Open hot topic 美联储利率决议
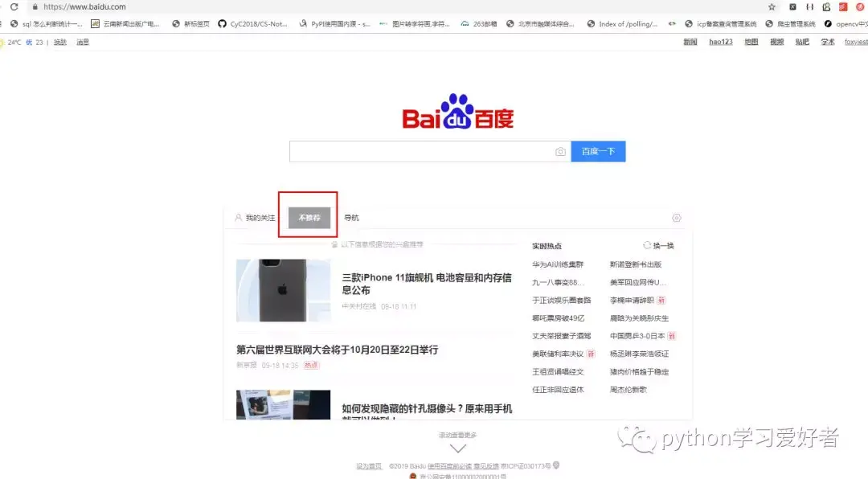The width and height of the screenshot is (868, 479). pos(558,354)
